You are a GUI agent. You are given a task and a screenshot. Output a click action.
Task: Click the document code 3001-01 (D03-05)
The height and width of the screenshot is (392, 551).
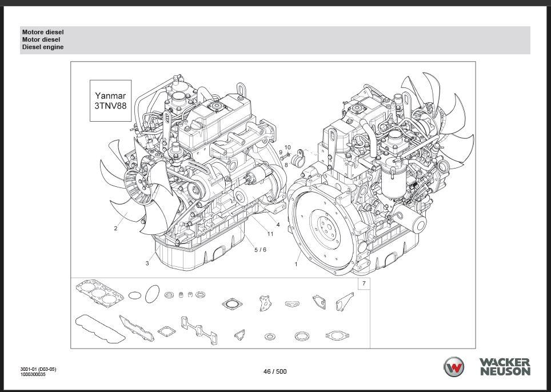38,369
